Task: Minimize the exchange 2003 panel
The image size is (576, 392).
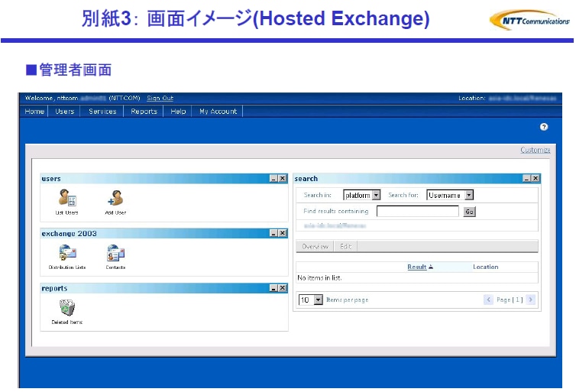Action: click(273, 233)
